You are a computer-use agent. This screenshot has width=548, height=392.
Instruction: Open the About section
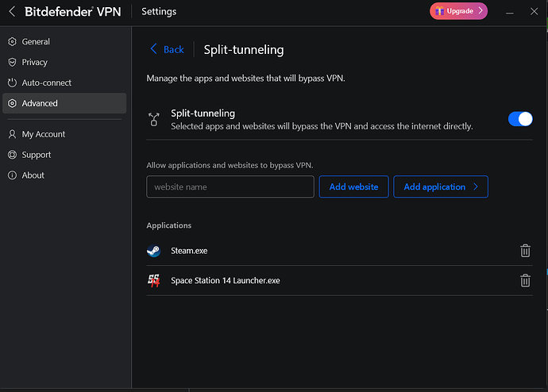pos(64,175)
